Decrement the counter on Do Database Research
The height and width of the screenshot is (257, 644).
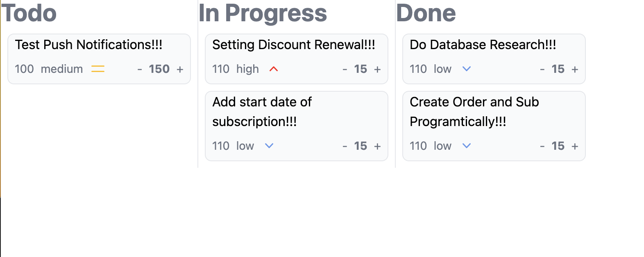tap(542, 69)
